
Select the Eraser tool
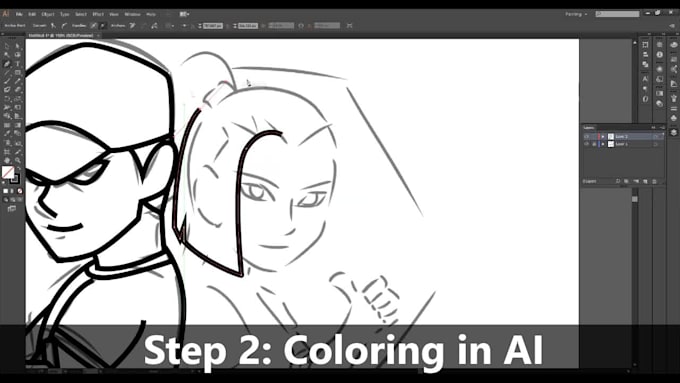click(x=18, y=90)
